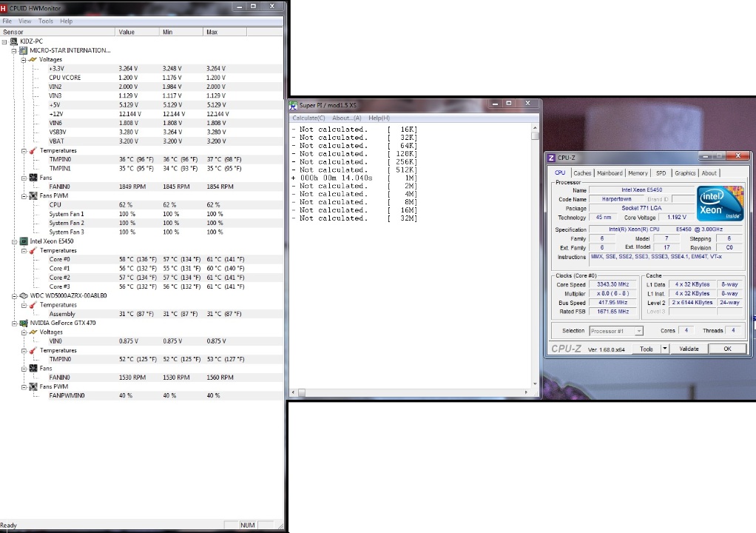The height and width of the screenshot is (533, 756).
Task: Click Super PI scrollbar down arrow
Action: [535, 384]
